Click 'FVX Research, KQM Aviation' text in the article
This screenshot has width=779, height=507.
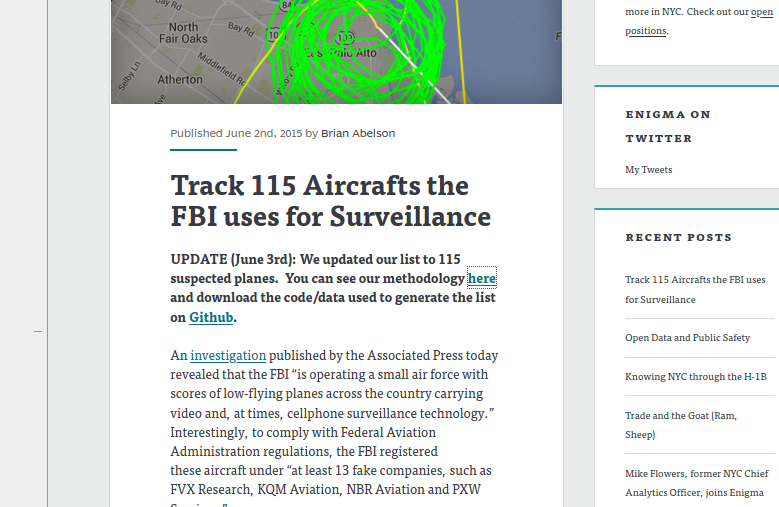click(x=255, y=490)
